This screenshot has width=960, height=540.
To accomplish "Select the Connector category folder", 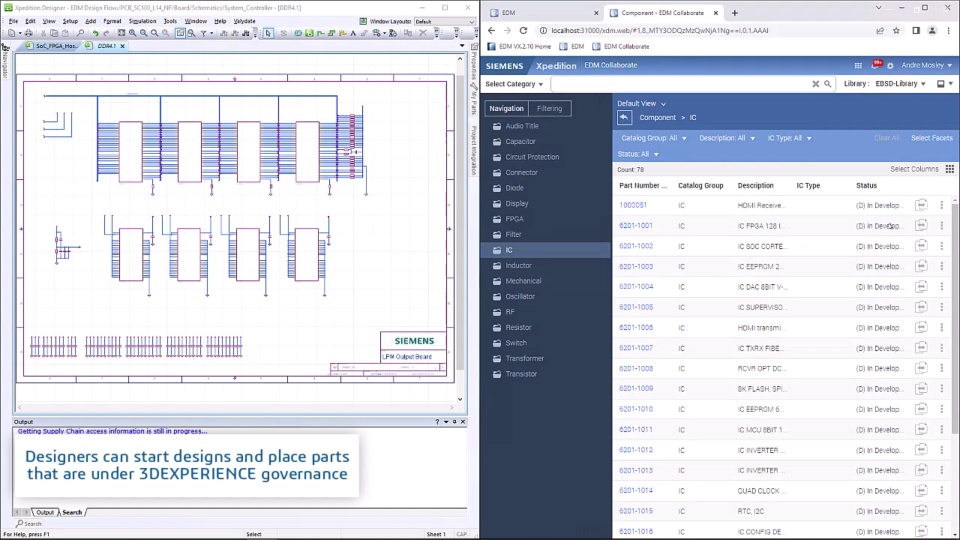I will click(x=521, y=173).
